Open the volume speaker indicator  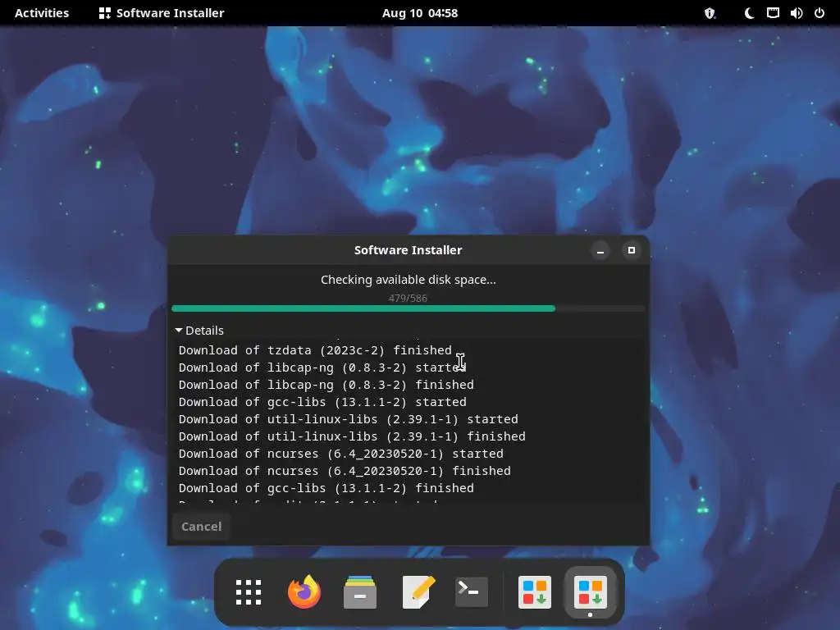tap(797, 13)
